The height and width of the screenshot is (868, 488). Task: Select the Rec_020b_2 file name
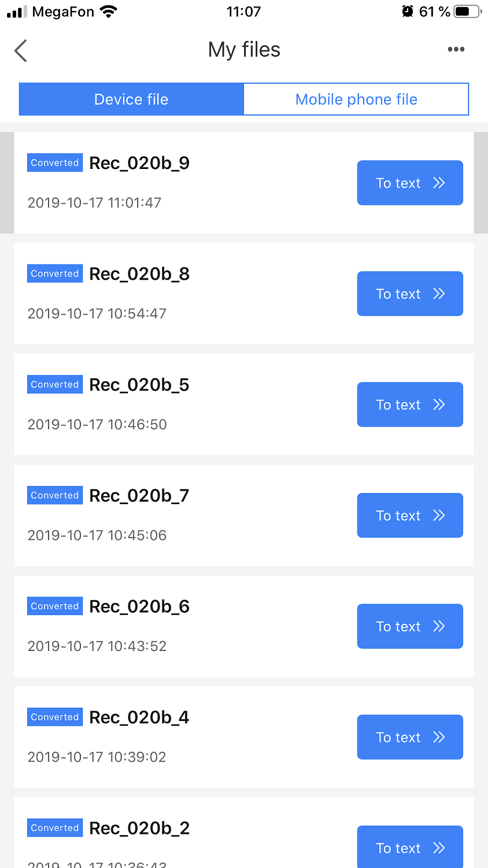[139, 829]
